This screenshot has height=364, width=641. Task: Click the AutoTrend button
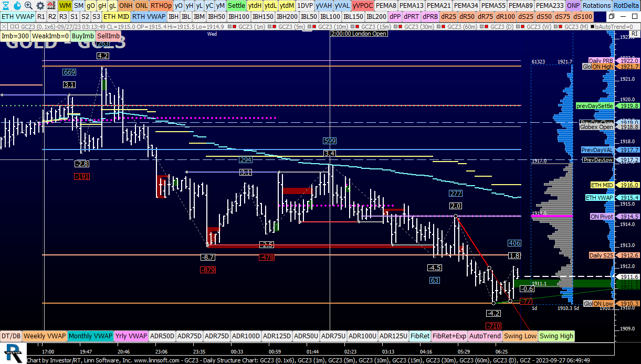(485, 336)
